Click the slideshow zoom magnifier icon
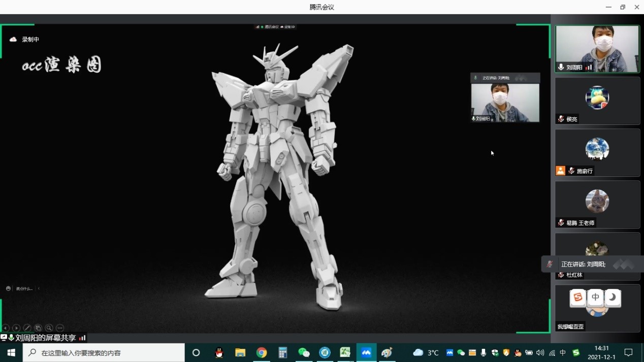 [x=49, y=328]
